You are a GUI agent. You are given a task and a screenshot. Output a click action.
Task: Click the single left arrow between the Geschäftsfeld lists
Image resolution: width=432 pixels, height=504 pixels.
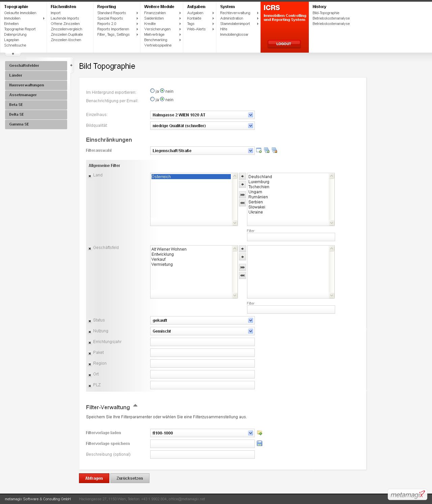(242, 257)
